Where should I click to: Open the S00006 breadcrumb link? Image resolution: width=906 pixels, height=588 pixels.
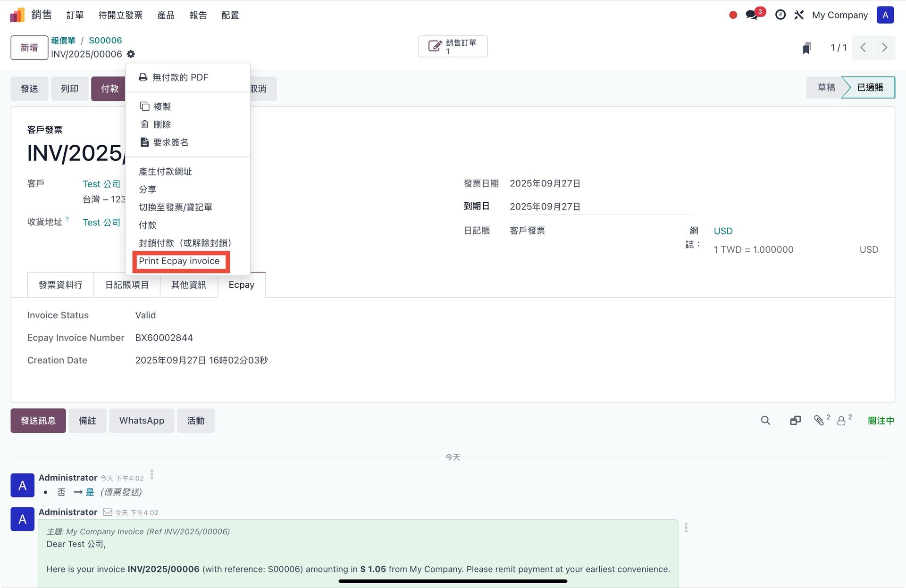pyautogui.click(x=105, y=41)
